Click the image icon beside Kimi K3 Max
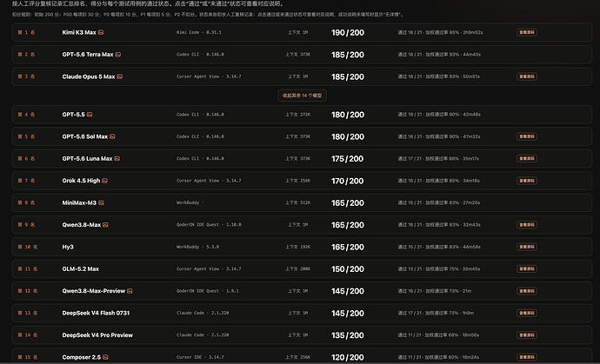Screen dimensions: 600x364 click(101, 32)
